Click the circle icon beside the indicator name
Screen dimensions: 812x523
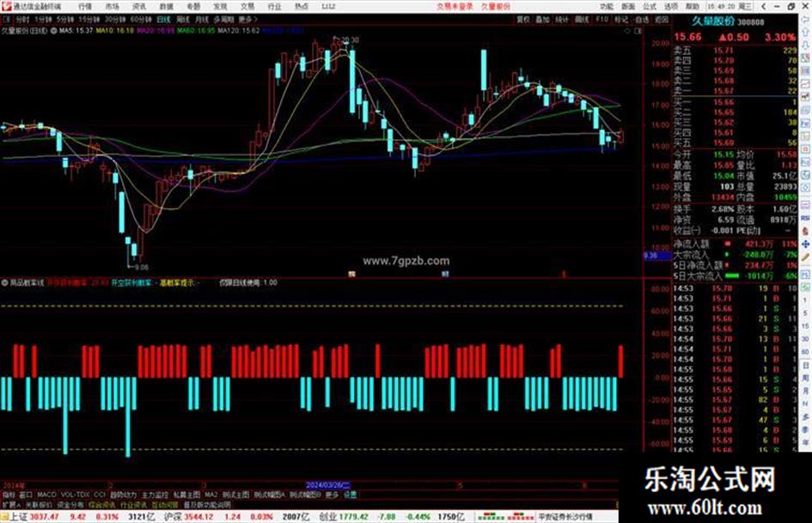pyautogui.click(x=4, y=283)
